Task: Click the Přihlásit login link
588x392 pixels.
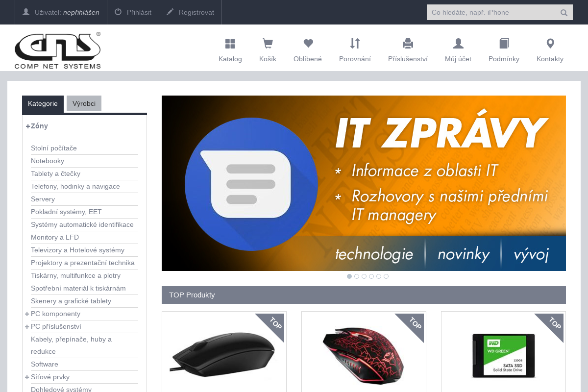Action: (133, 12)
